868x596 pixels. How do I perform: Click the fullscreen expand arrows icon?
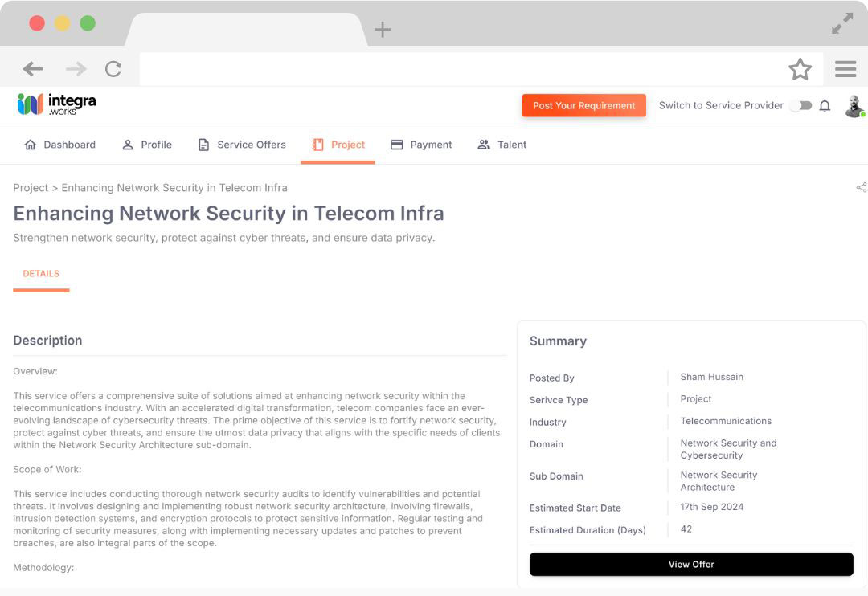click(x=842, y=23)
